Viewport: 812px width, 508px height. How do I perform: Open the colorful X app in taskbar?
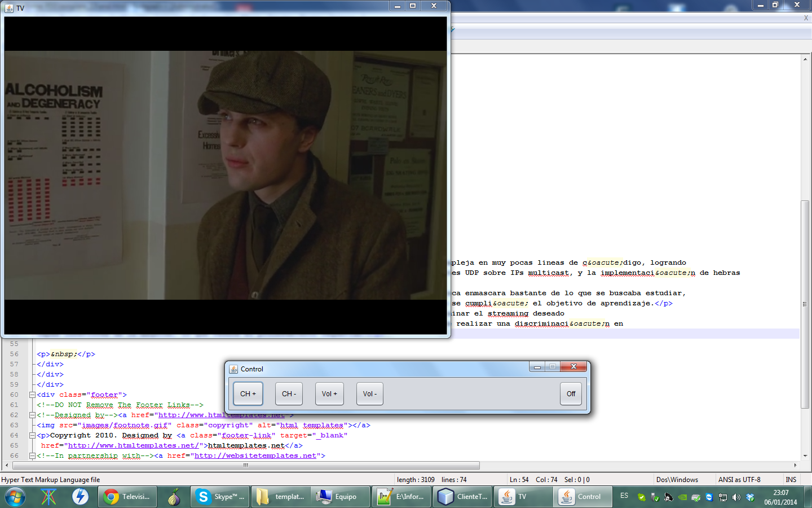48,497
